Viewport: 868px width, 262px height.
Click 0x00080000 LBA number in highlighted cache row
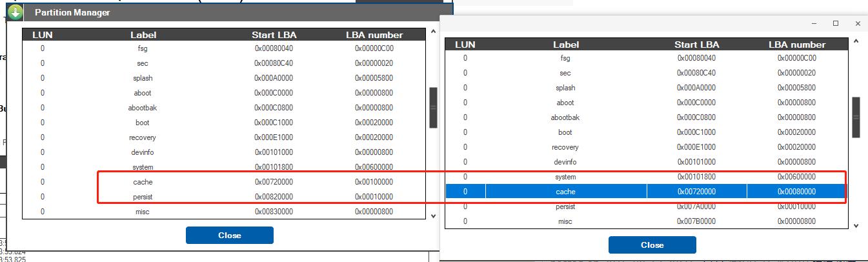coord(797,192)
